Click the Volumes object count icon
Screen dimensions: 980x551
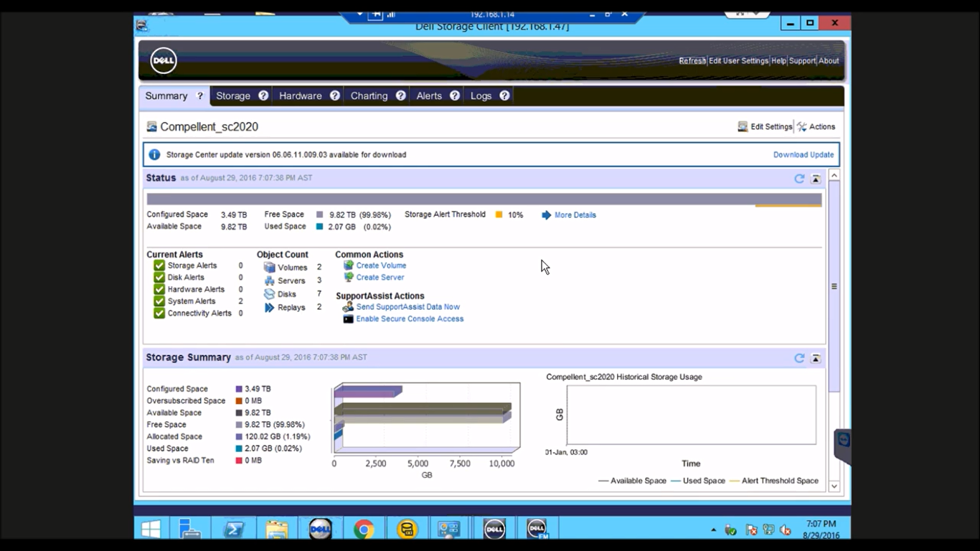[270, 267]
